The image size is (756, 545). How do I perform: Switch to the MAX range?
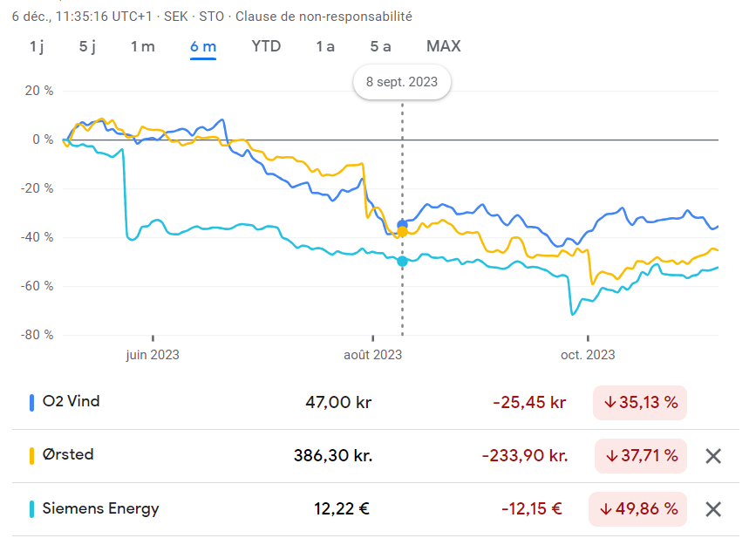[444, 46]
